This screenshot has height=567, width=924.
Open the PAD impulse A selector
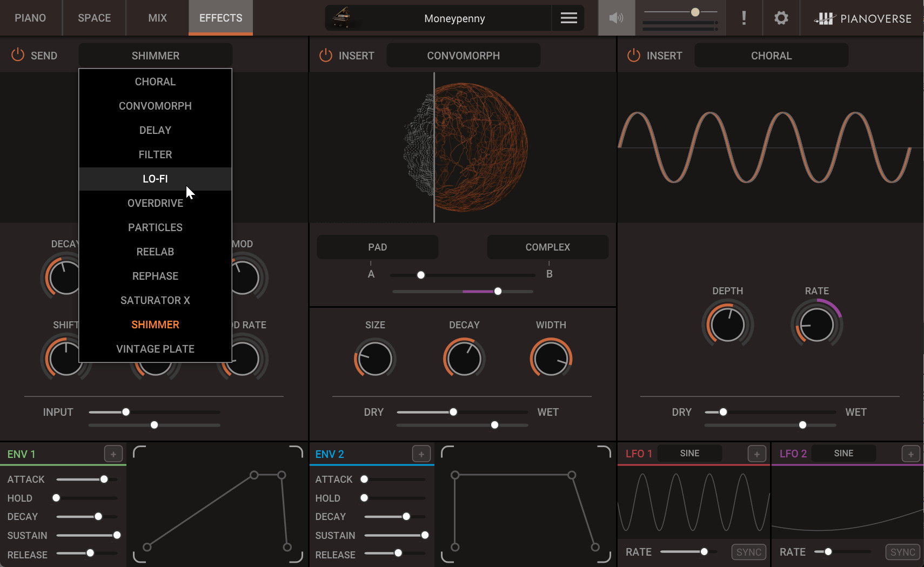378,247
